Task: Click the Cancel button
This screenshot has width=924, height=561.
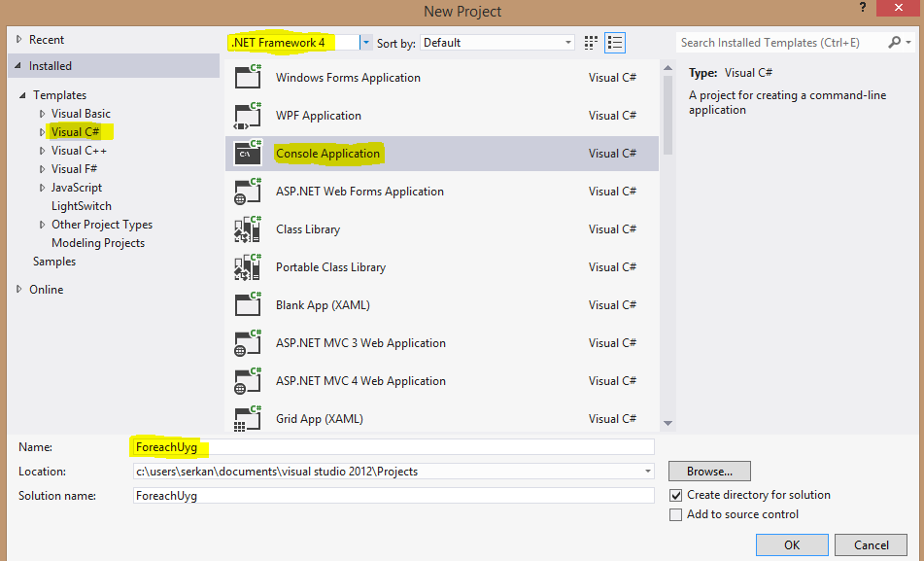Action: (871, 545)
